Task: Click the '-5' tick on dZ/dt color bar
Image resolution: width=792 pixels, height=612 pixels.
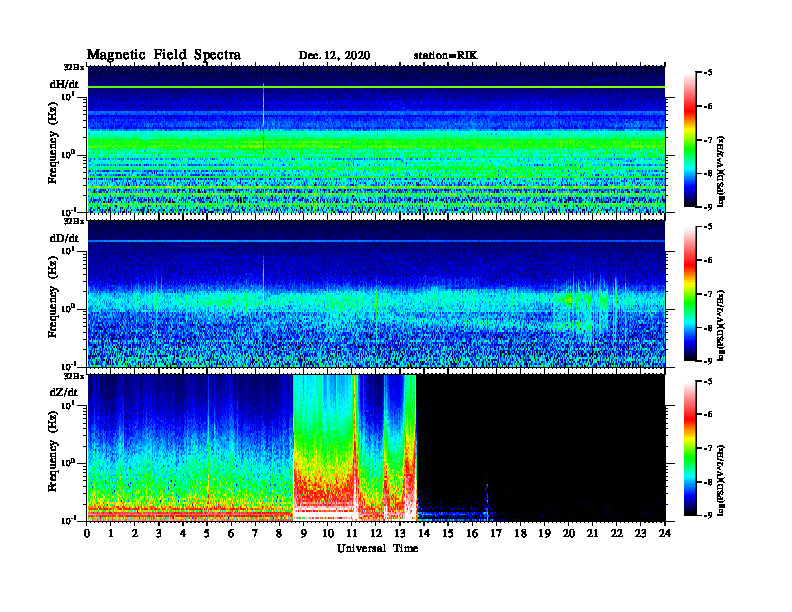Action: pyautogui.click(x=708, y=381)
